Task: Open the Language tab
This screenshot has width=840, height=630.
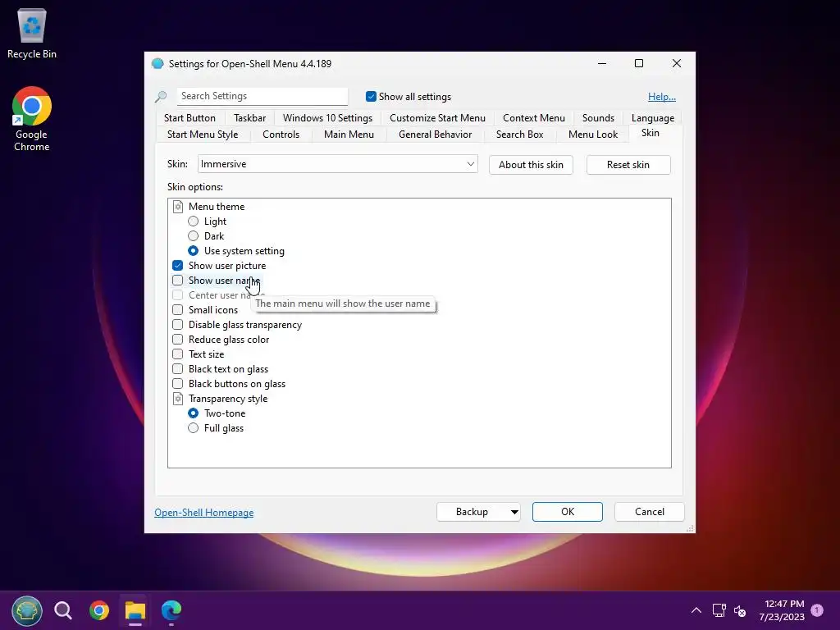Action: coord(652,118)
